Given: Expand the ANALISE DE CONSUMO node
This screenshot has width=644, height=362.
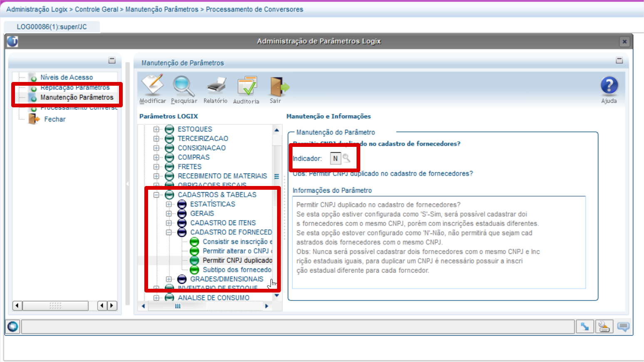Looking at the screenshot, I should [156, 298].
